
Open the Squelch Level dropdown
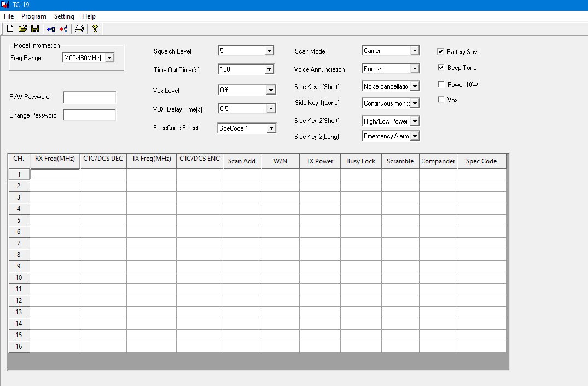click(x=269, y=51)
